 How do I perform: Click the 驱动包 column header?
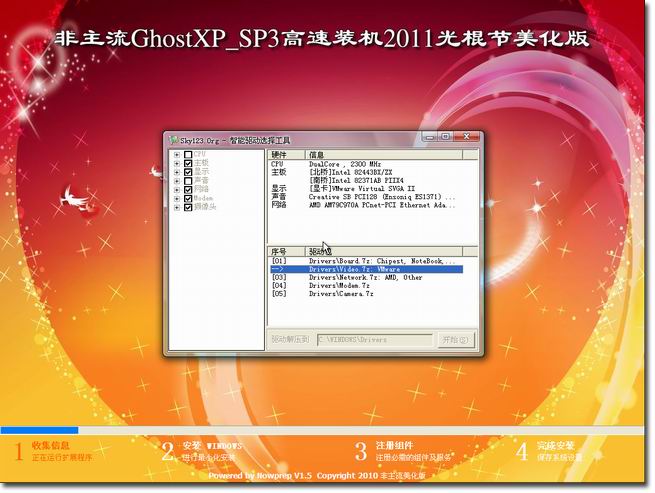pyautogui.click(x=384, y=251)
